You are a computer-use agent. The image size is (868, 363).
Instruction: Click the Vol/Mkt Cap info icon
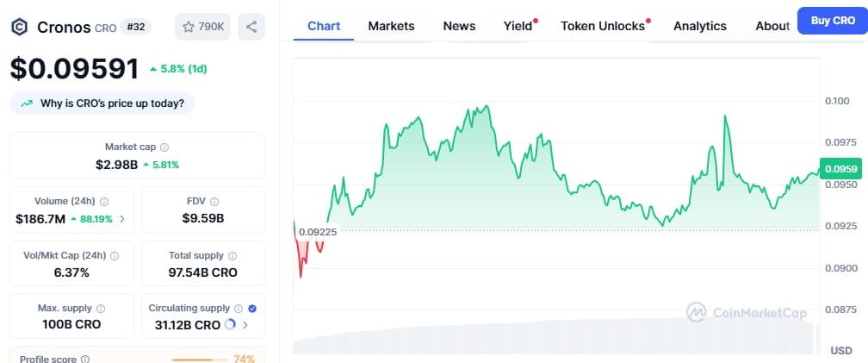pos(115,256)
